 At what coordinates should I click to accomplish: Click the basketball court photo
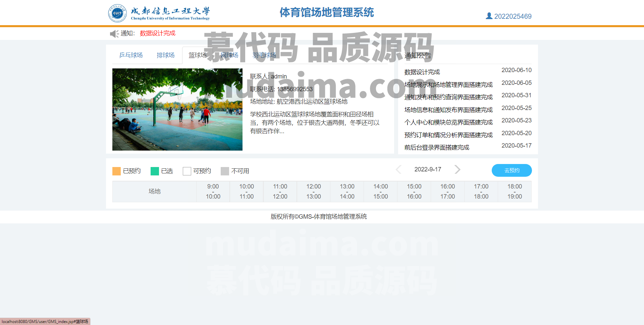click(177, 109)
